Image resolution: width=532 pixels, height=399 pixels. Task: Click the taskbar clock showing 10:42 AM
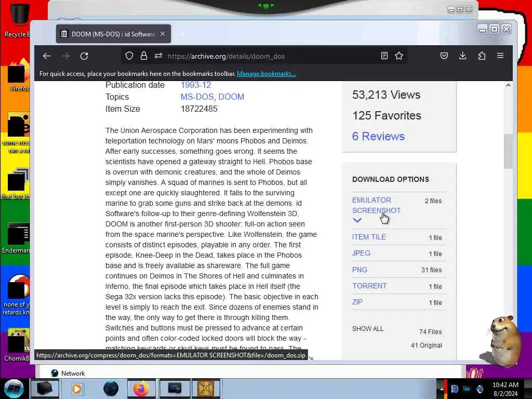tap(505, 389)
